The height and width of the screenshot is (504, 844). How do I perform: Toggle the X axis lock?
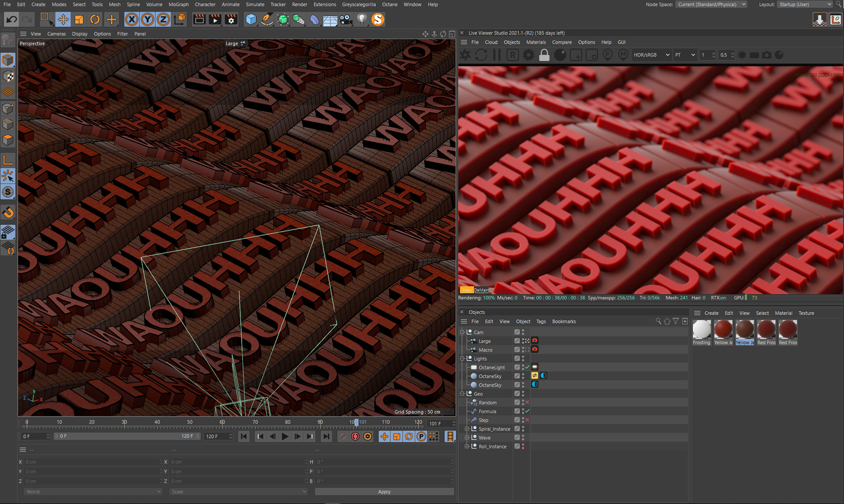pos(131,19)
